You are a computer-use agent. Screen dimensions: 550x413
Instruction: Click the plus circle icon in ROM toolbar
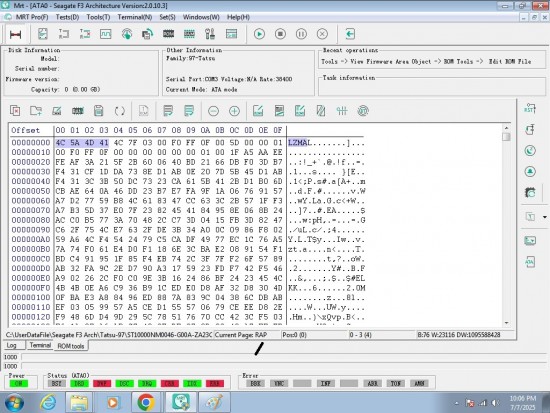(234, 111)
